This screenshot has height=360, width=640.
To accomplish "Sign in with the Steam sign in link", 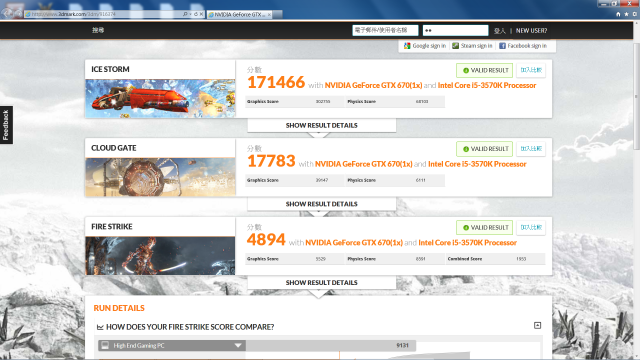I will [476, 46].
